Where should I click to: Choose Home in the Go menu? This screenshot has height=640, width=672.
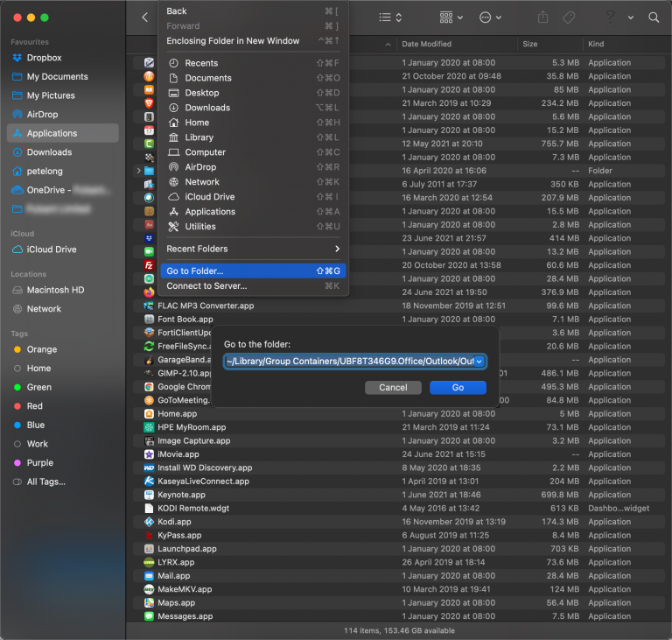click(253, 123)
